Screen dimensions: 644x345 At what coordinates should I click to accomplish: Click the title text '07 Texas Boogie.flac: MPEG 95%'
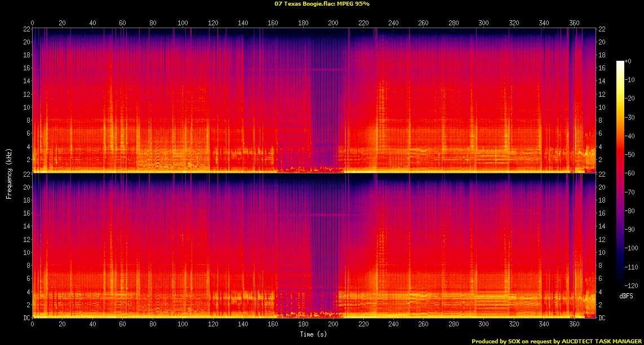pyautogui.click(x=322, y=3)
